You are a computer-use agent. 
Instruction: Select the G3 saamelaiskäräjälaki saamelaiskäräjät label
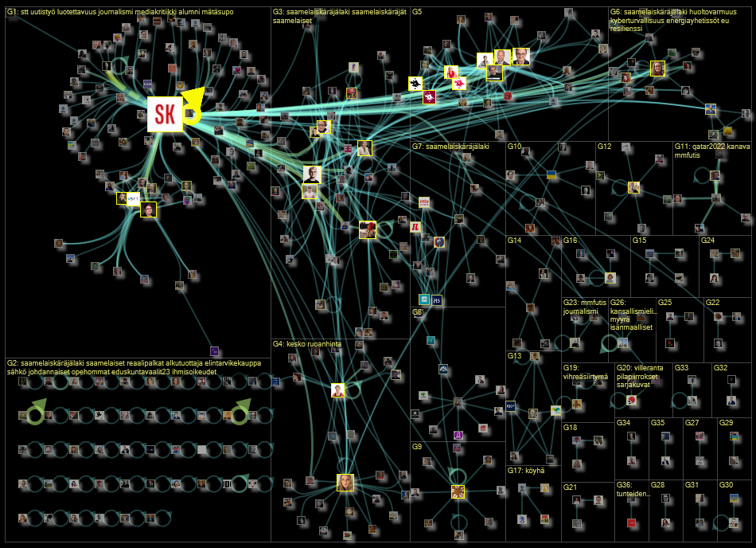pos(340,16)
